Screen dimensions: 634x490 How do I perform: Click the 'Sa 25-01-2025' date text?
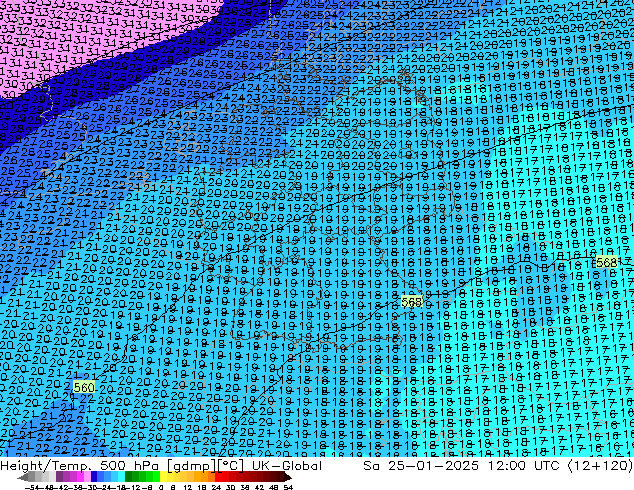click(421, 466)
